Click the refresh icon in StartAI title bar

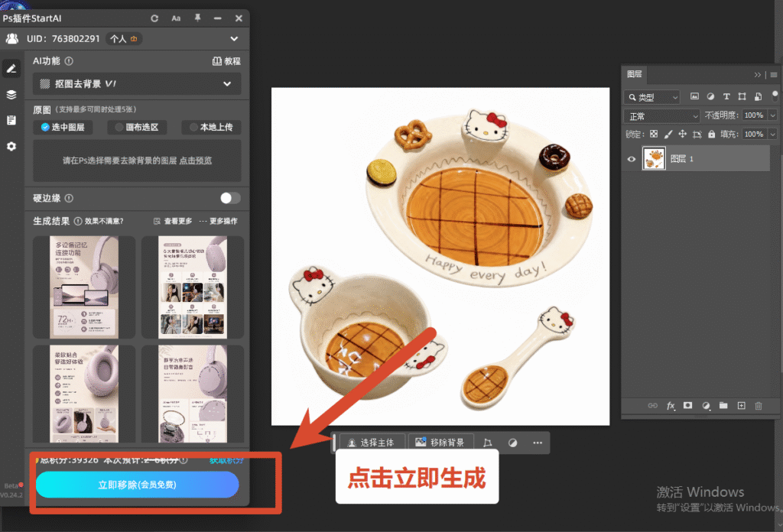[x=154, y=18]
